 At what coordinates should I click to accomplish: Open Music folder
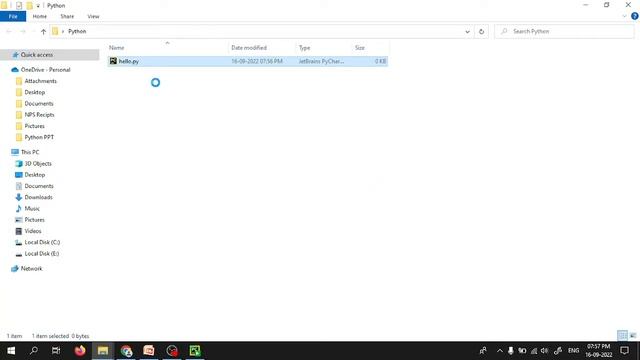[32, 209]
